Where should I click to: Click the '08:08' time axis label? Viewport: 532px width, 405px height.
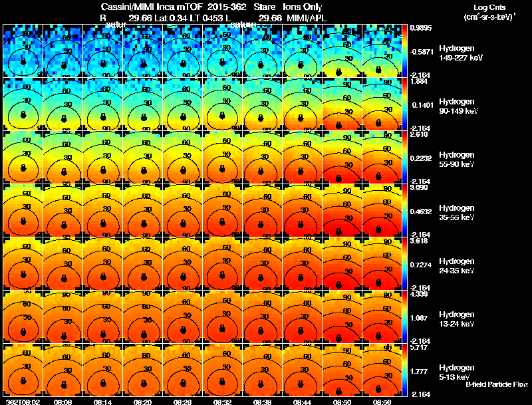[x=63, y=402]
